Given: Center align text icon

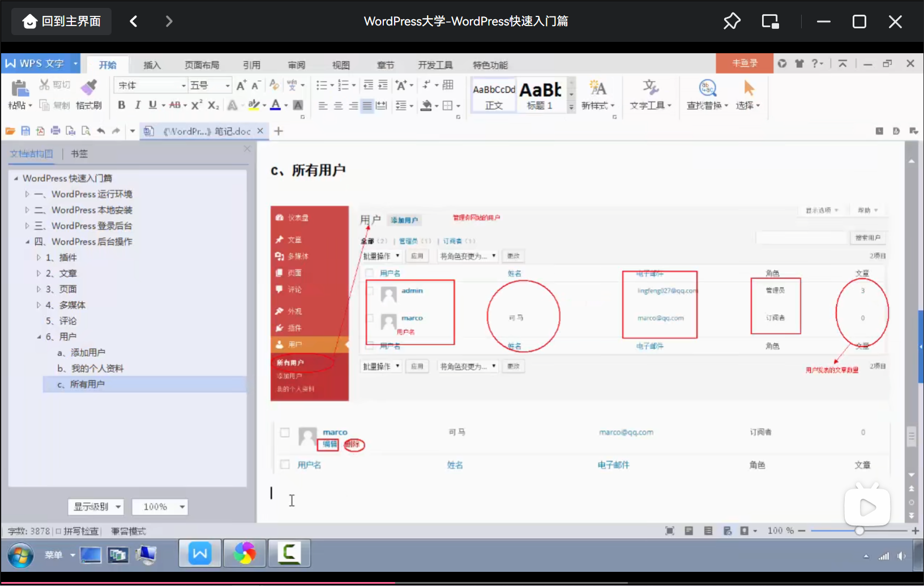Looking at the screenshot, I should click(x=338, y=105).
